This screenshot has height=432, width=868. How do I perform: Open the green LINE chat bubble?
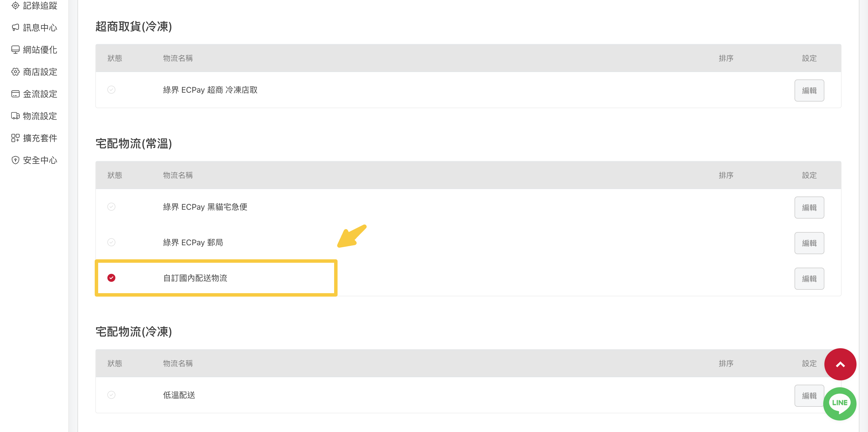tap(839, 404)
